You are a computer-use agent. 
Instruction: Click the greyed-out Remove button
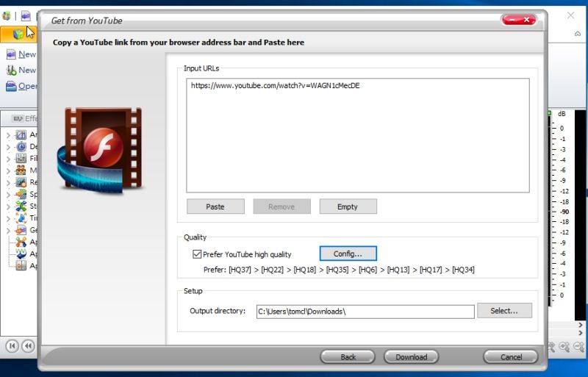tap(282, 207)
